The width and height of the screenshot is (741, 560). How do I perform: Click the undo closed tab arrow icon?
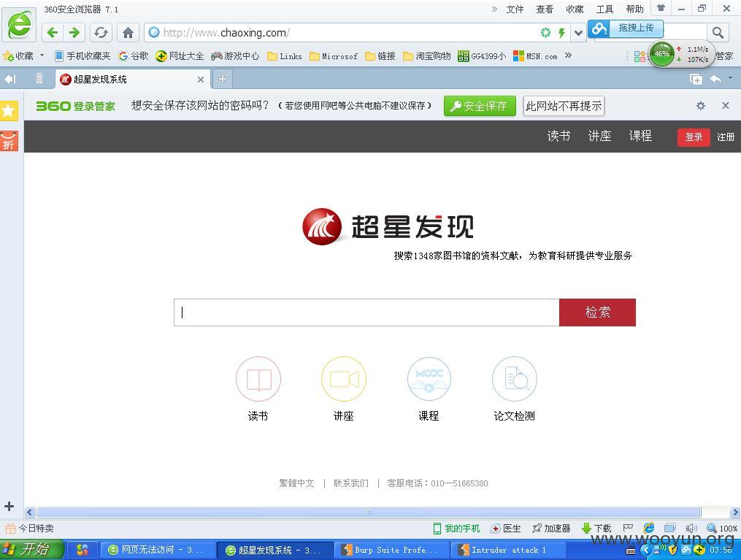point(715,79)
